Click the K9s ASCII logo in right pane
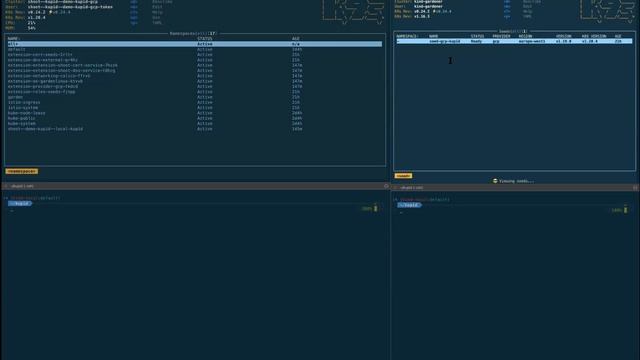 point(608,10)
